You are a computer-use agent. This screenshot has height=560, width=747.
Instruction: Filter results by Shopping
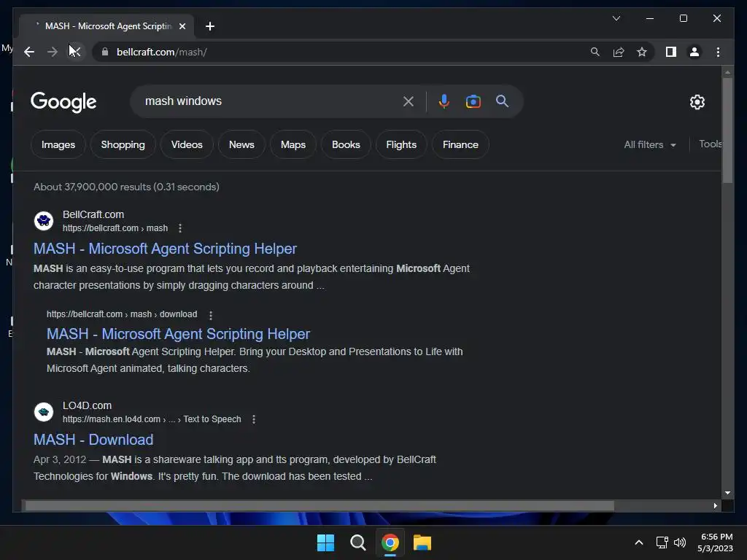123,145
